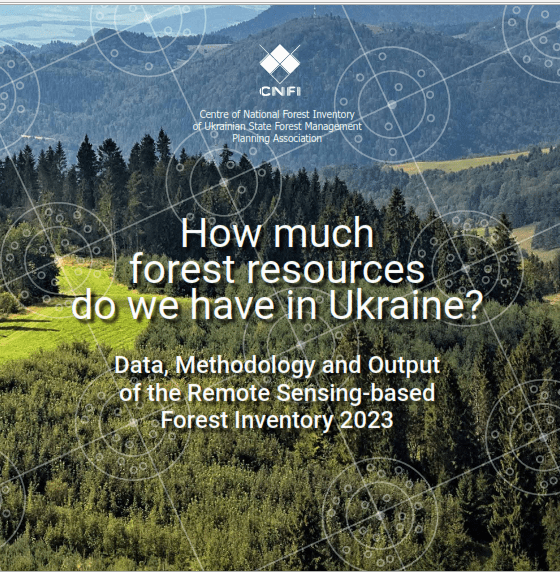Click the Planning Association text line
Image resolution: width=560 pixels, height=572 pixels.
pos(277,138)
